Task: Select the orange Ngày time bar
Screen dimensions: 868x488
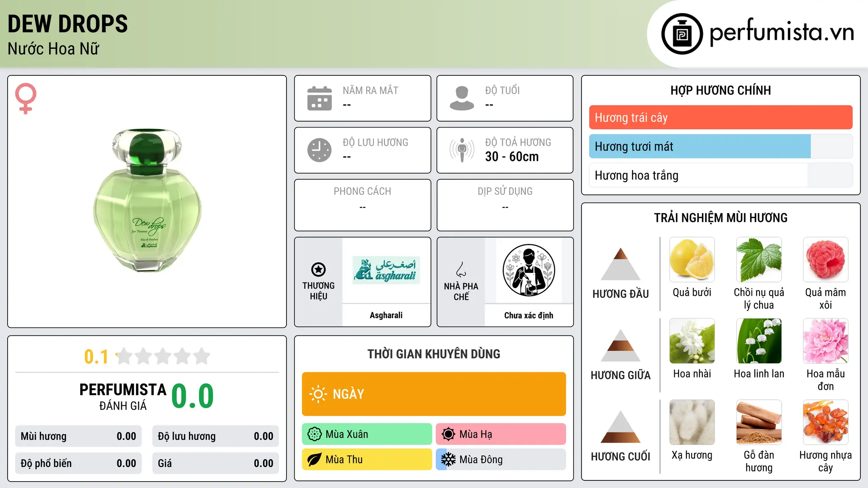Action: point(434,394)
